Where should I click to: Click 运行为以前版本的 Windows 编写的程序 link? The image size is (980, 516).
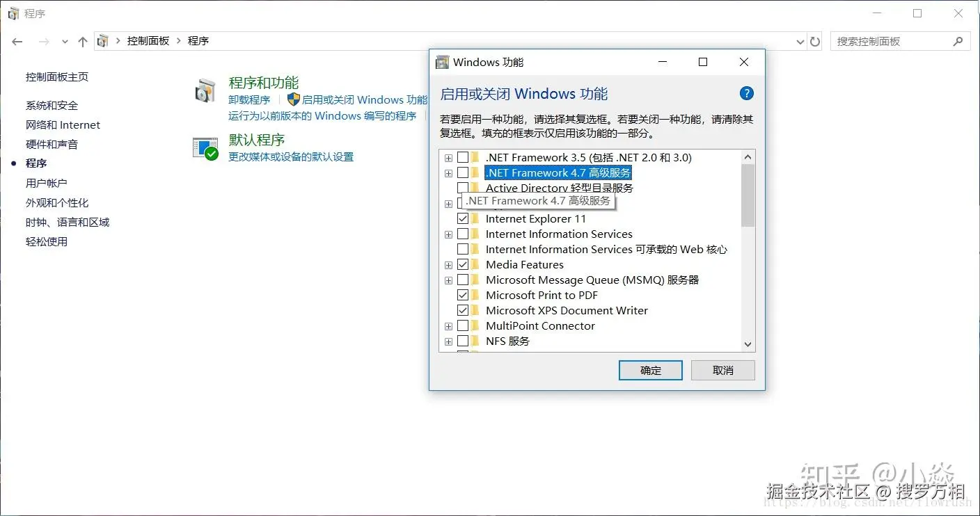(322, 116)
